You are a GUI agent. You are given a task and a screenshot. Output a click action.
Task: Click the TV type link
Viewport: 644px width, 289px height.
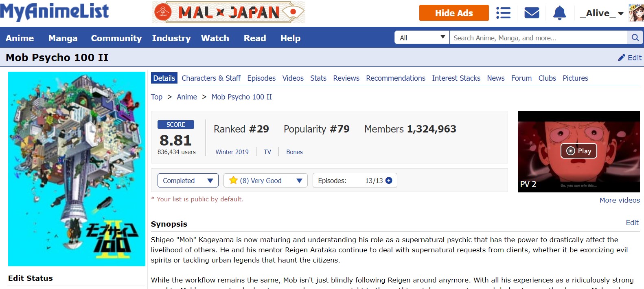(267, 152)
